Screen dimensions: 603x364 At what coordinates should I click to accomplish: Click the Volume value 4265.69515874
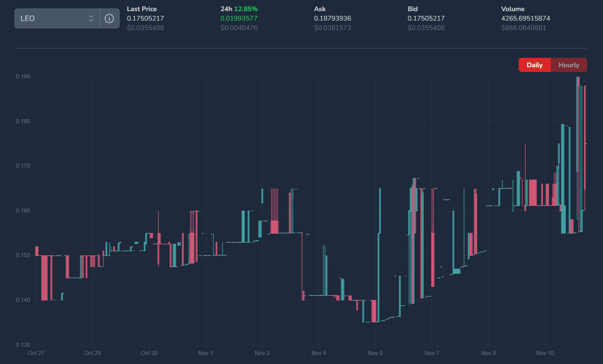coord(525,18)
